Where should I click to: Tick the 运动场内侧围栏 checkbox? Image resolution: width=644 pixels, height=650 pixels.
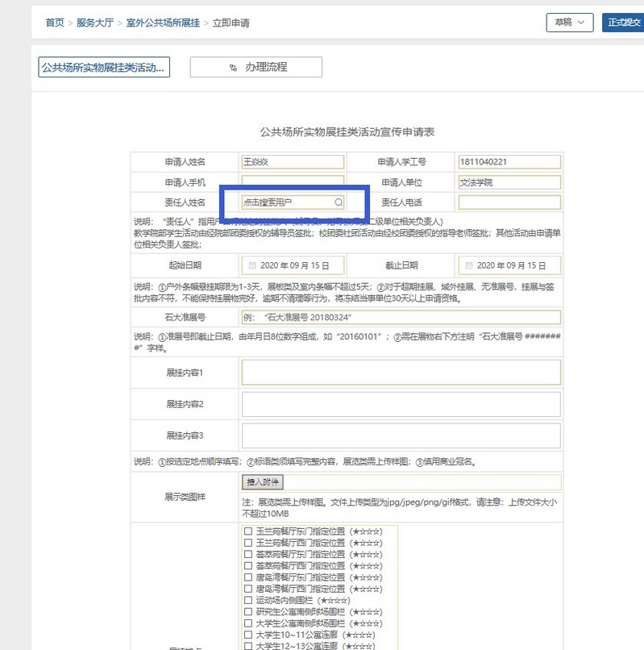(248, 601)
